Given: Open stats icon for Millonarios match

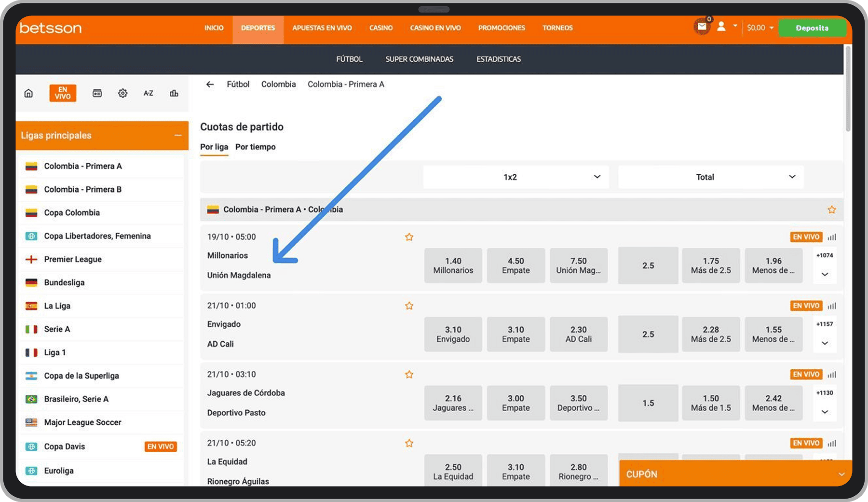Looking at the screenshot, I should pyautogui.click(x=832, y=237).
